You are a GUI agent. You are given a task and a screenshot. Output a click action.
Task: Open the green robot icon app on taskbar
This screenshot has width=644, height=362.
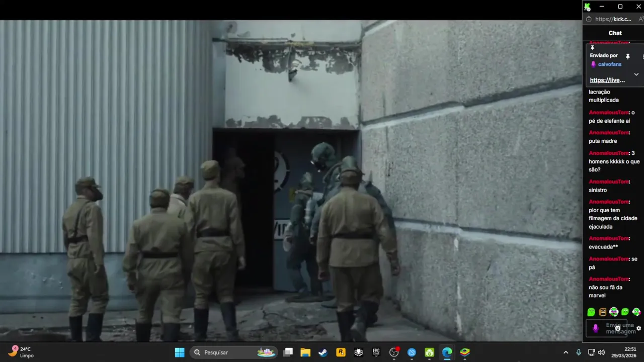tap(429, 352)
